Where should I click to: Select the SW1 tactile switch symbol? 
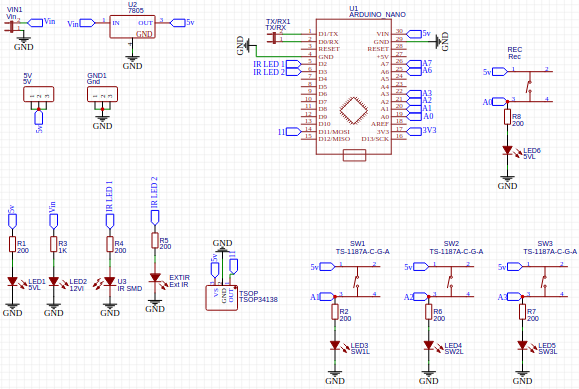(357, 281)
